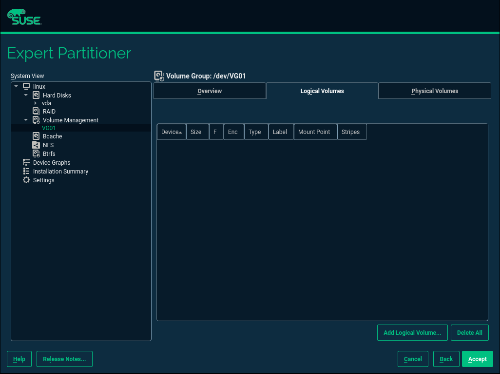The image size is (500, 374).
Task: Select VG01 in the system tree
Action: (49, 128)
